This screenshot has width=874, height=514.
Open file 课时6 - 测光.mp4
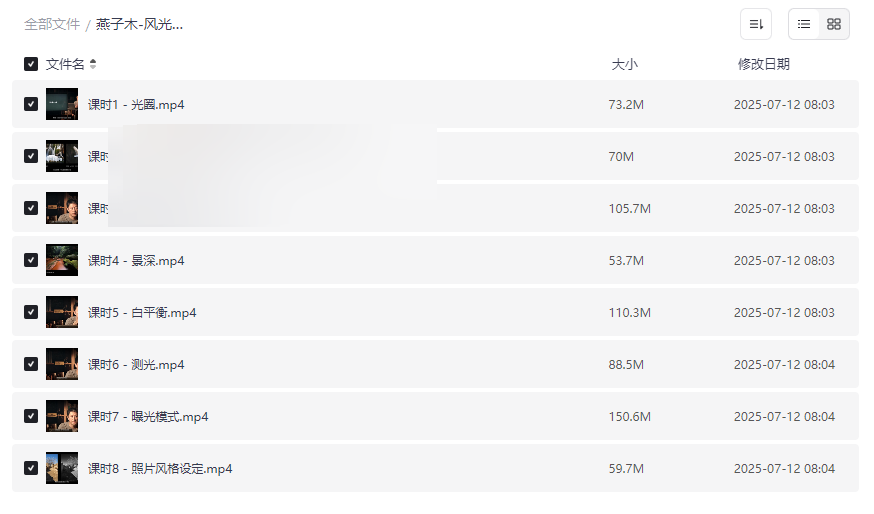point(136,364)
